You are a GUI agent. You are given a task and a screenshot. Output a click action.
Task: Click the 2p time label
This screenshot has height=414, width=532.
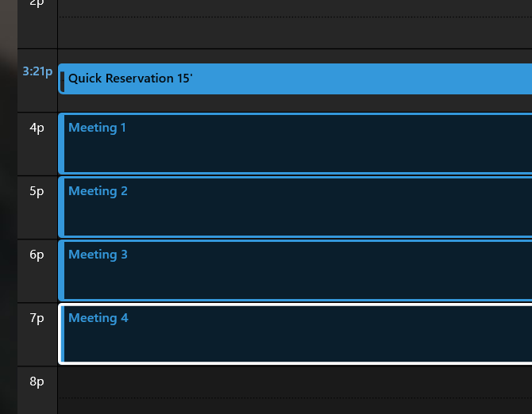click(x=37, y=2)
